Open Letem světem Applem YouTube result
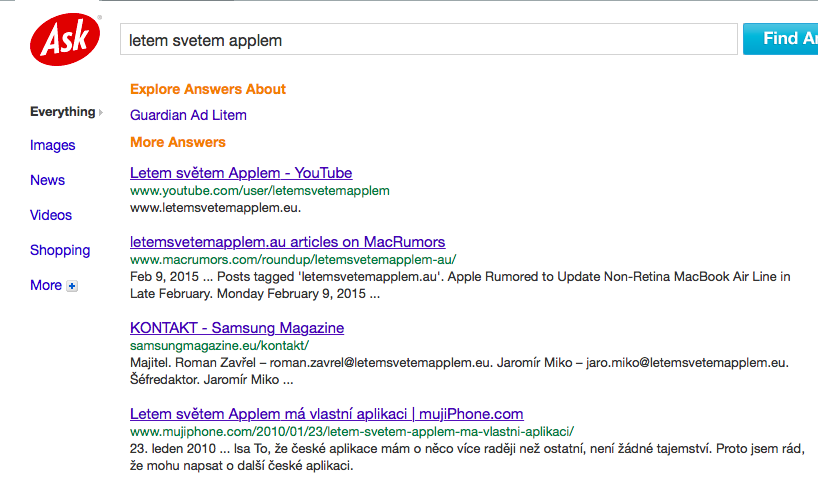The height and width of the screenshot is (488, 818). click(x=241, y=173)
